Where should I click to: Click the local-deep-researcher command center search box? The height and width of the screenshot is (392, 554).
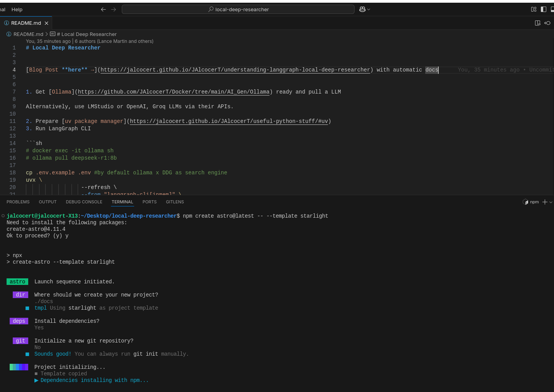click(x=238, y=9)
